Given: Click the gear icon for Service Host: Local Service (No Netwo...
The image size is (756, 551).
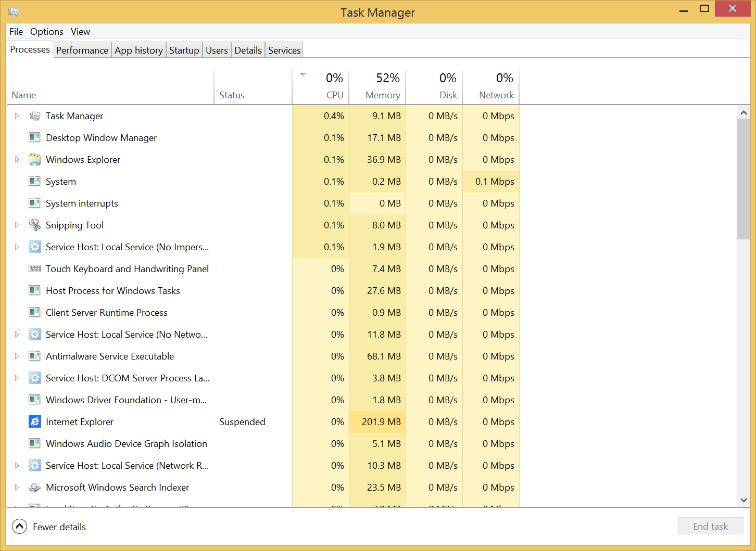Looking at the screenshot, I should click(35, 335).
